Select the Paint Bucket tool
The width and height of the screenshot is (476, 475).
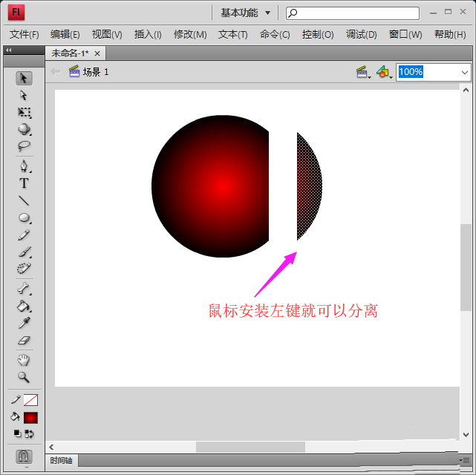[x=24, y=306]
